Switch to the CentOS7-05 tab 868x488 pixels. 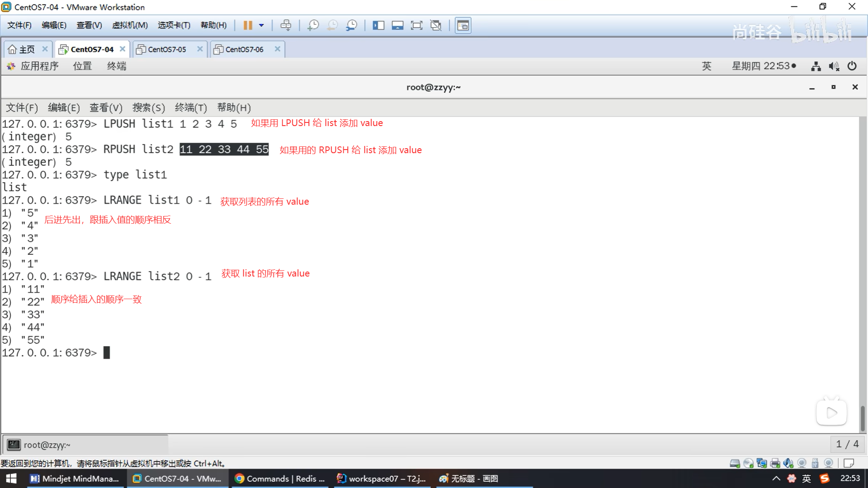coord(167,49)
